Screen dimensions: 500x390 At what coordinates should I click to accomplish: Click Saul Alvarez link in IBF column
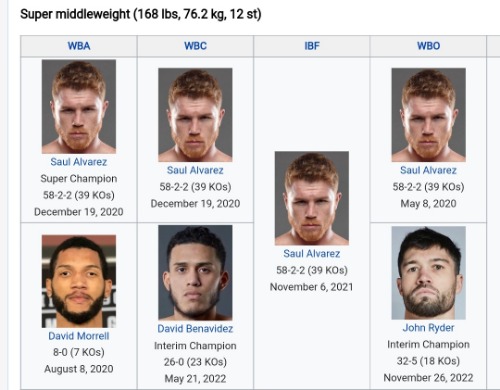point(312,254)
